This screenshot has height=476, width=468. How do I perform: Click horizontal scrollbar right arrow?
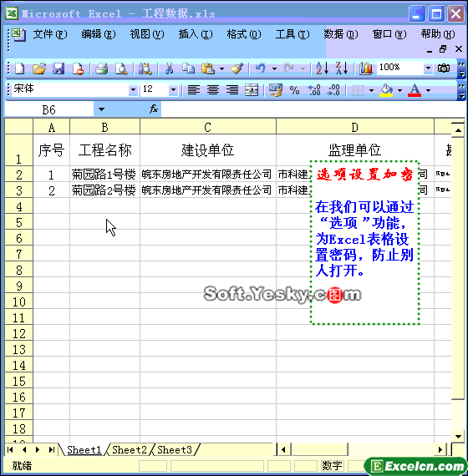[x=440, y=449]
